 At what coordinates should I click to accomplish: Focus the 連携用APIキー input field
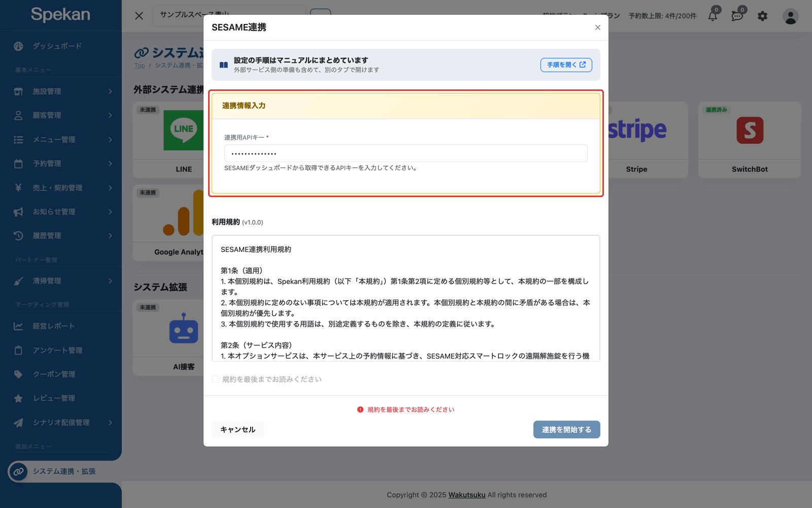point(406,153)
